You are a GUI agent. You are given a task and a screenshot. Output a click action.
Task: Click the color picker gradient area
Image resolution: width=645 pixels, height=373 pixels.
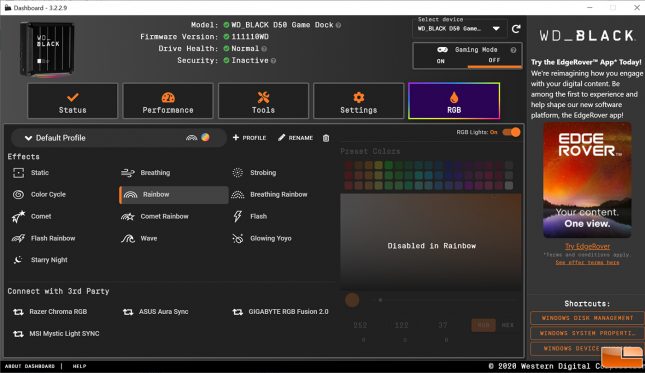tap(431, 242)
